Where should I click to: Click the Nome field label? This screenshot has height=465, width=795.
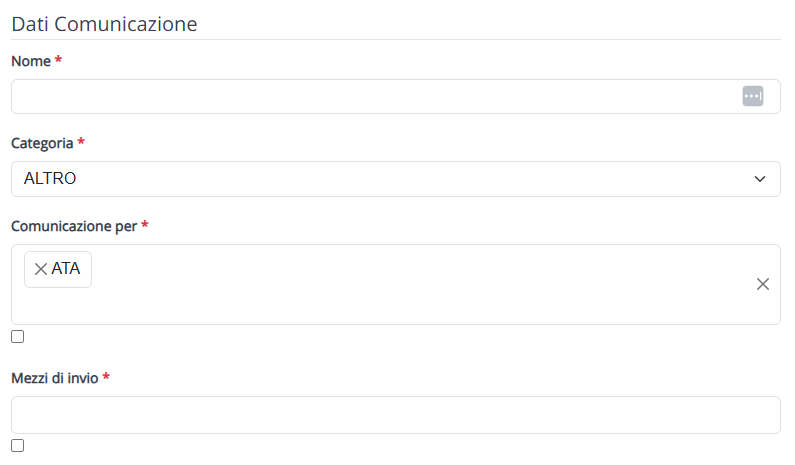pyautogui.click(x=31, y=61)
